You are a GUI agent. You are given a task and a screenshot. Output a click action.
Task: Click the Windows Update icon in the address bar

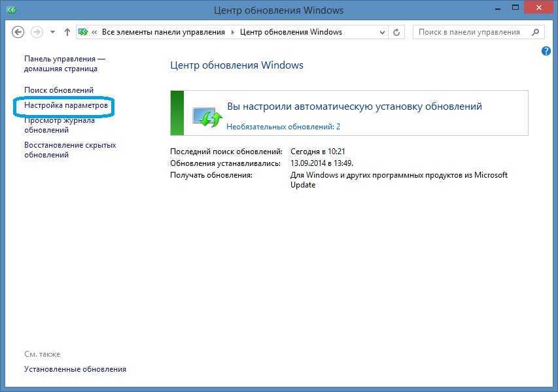coord(83,33)
